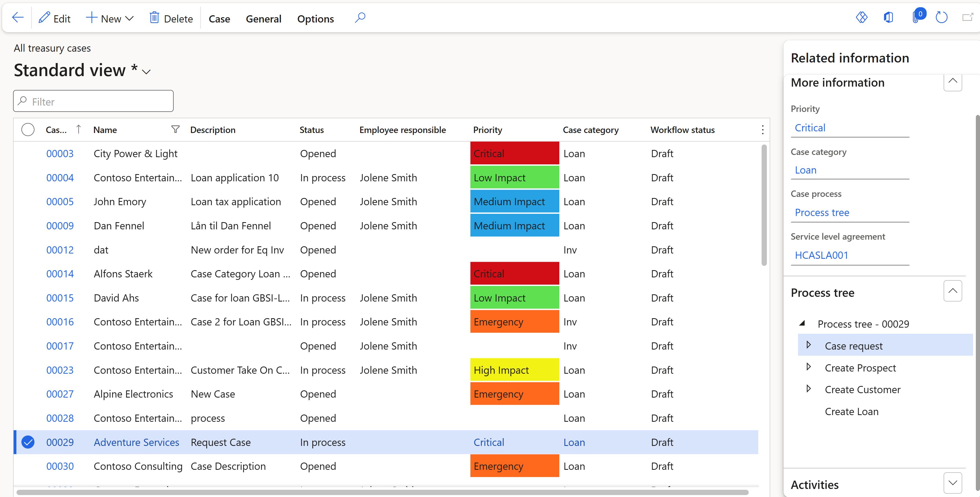This screenshot has height=497, width=980.
Task: Toggle select-all rows circle in header
Action: coord(28,130)
